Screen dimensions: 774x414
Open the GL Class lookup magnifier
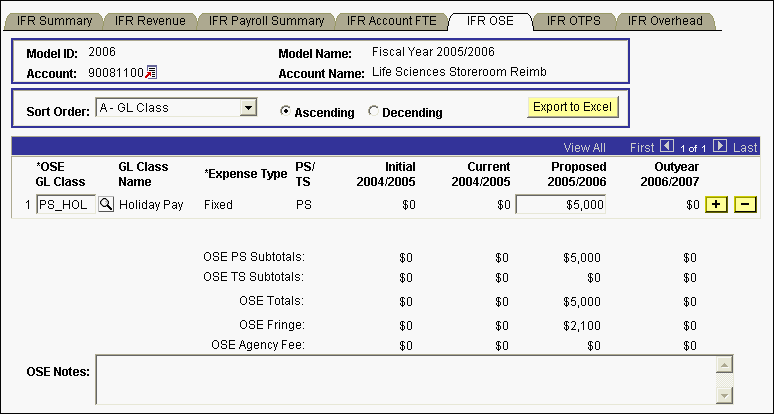(105, 204)
